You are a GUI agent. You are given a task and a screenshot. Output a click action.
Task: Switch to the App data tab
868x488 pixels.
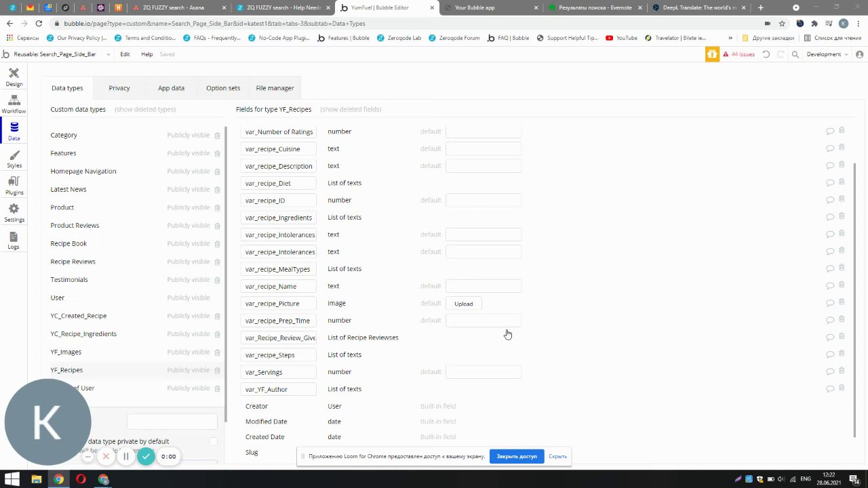171,88
